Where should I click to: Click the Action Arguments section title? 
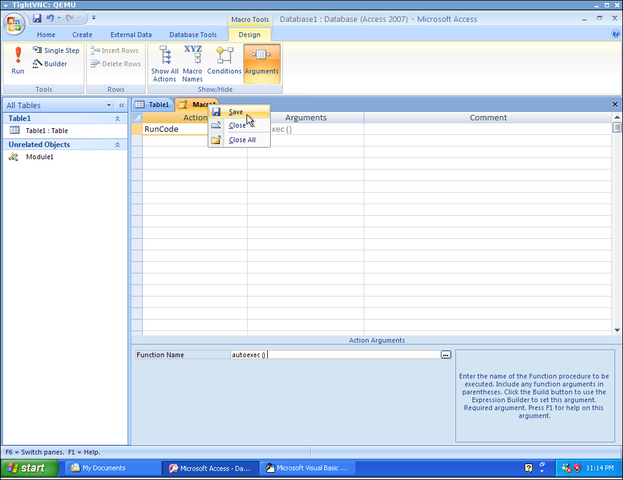[377, 341]
